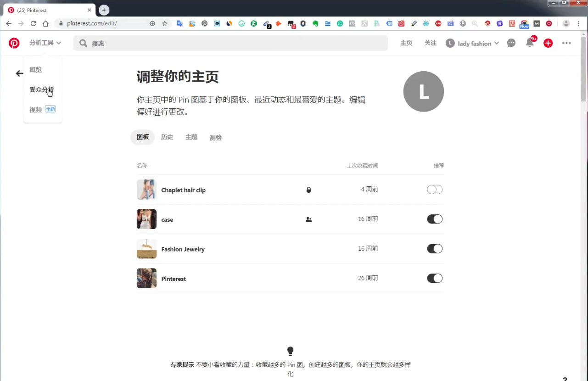Click the lightbulb tip icon
588x381 pixels.
click(290, 351)
